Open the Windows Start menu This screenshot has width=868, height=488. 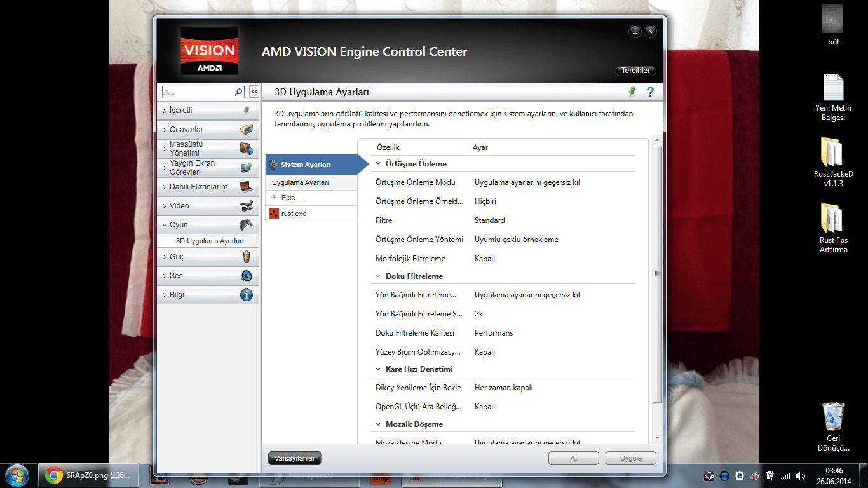[17, 475]
